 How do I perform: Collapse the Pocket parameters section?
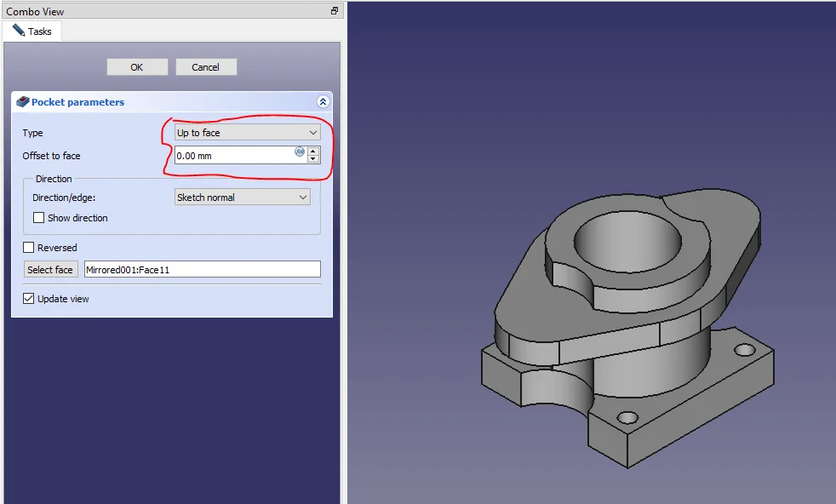[x=323, y=102]
